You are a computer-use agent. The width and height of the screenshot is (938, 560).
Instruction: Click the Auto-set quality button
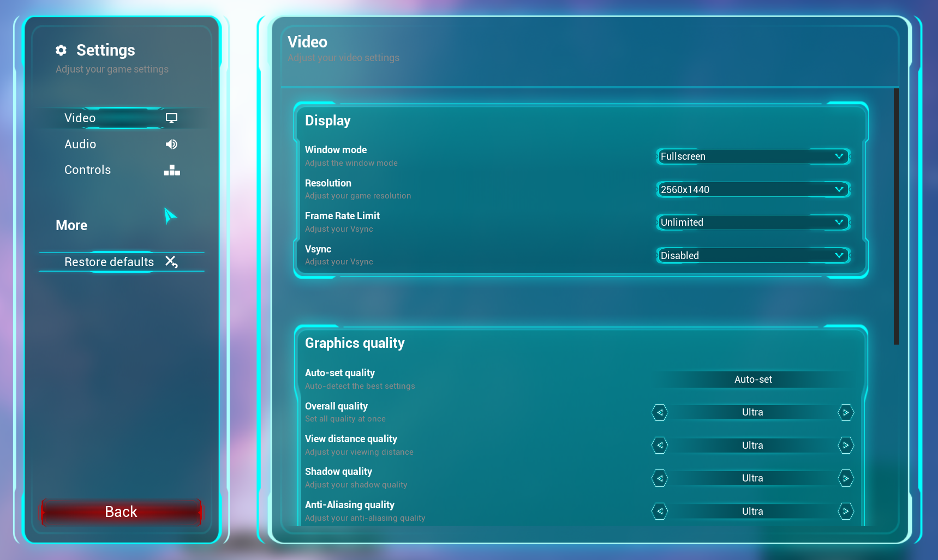(753, 380)
